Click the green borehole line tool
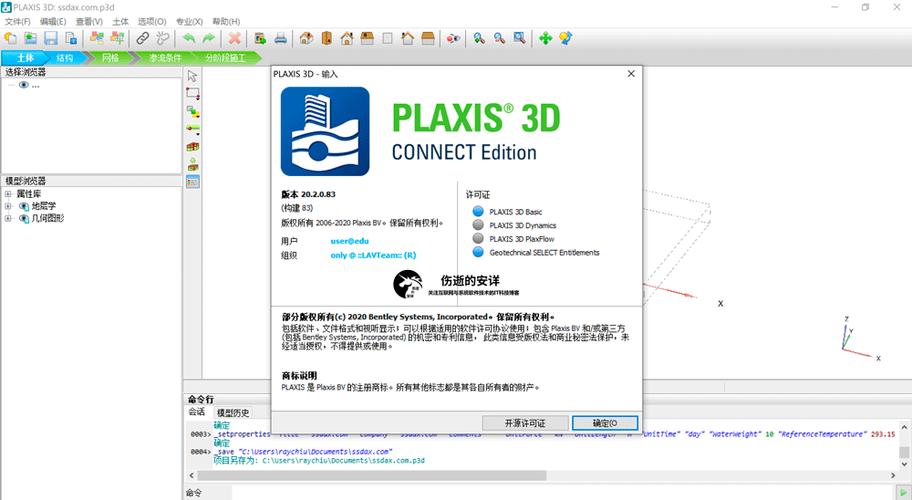The height and width of the screenshot is (500, 912). [193, 128]
